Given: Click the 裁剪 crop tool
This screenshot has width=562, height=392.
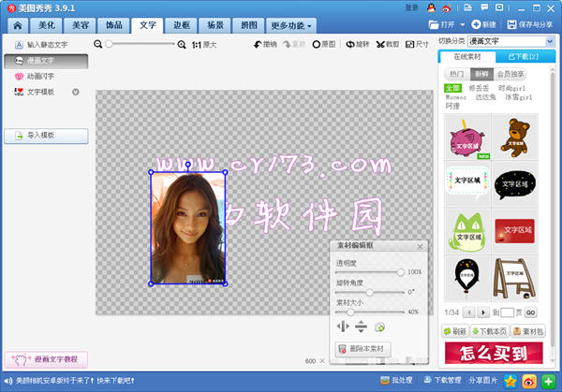Looking at the screenshot, I should [x=388, y=44].
